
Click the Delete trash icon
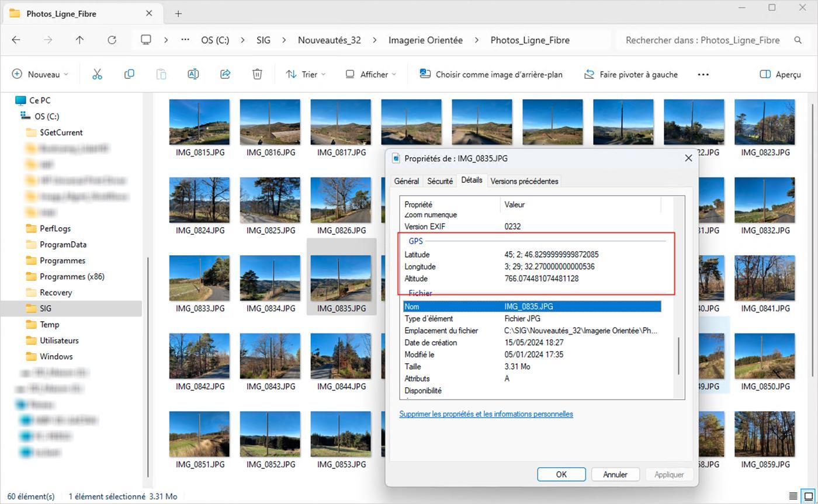point(257,74)
